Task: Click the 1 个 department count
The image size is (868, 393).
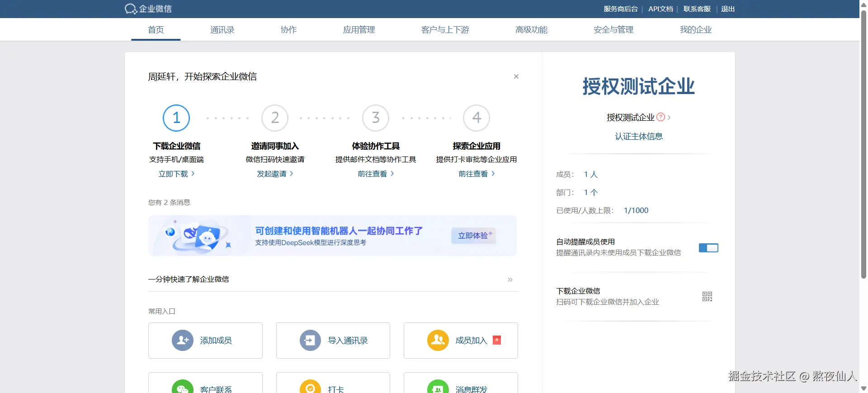Action: (x=590, y=193)
